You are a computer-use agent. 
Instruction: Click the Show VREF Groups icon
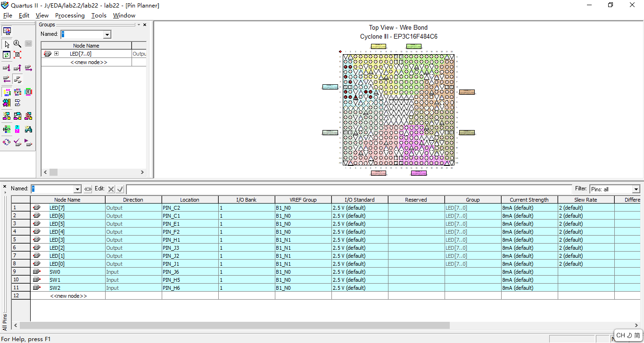17,92
